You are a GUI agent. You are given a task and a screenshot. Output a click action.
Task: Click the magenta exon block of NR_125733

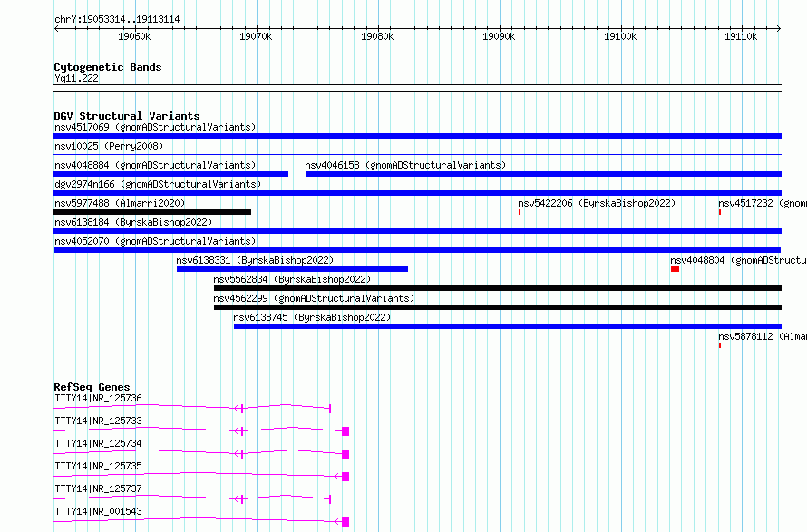pyautogui.click(x=345, y=431)
